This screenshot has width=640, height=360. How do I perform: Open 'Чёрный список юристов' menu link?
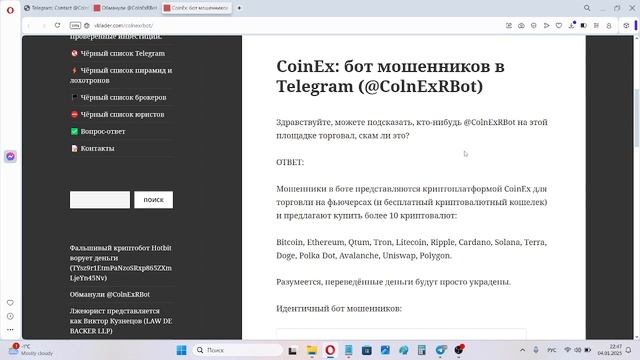point(118,115)
